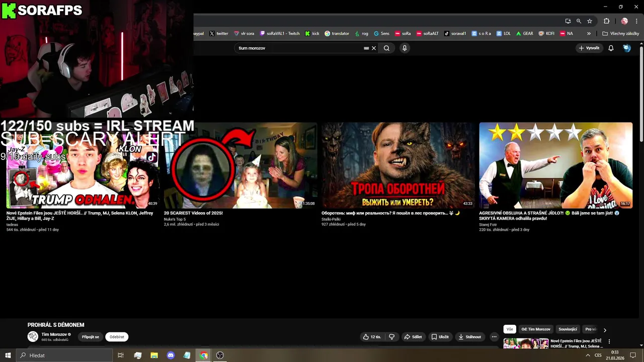
Task: Open the rog bookmark
Action: pos(361,34)
